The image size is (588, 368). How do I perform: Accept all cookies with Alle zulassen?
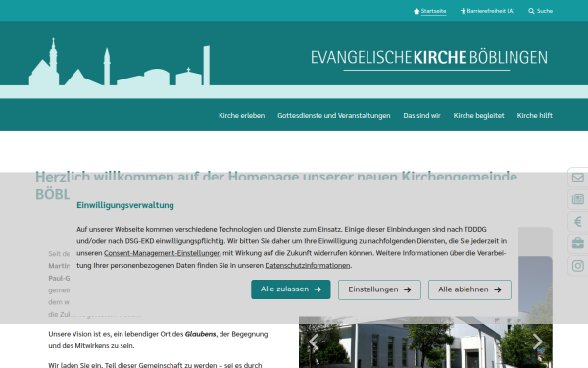point(291,289)
